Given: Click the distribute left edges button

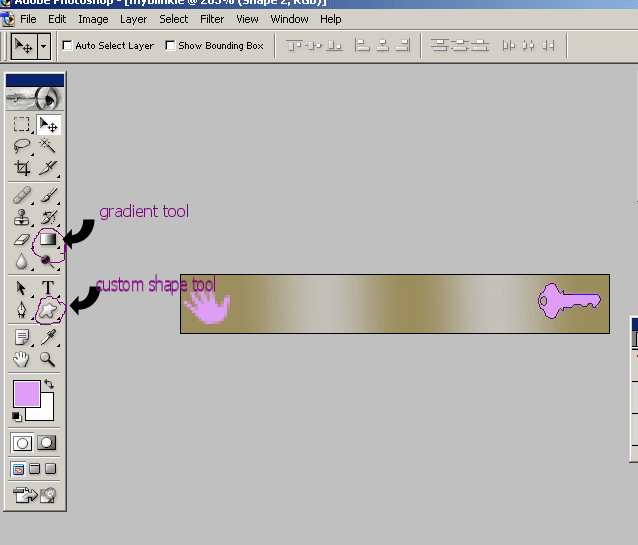Looking at the screenshot, I should coord(509,45).
